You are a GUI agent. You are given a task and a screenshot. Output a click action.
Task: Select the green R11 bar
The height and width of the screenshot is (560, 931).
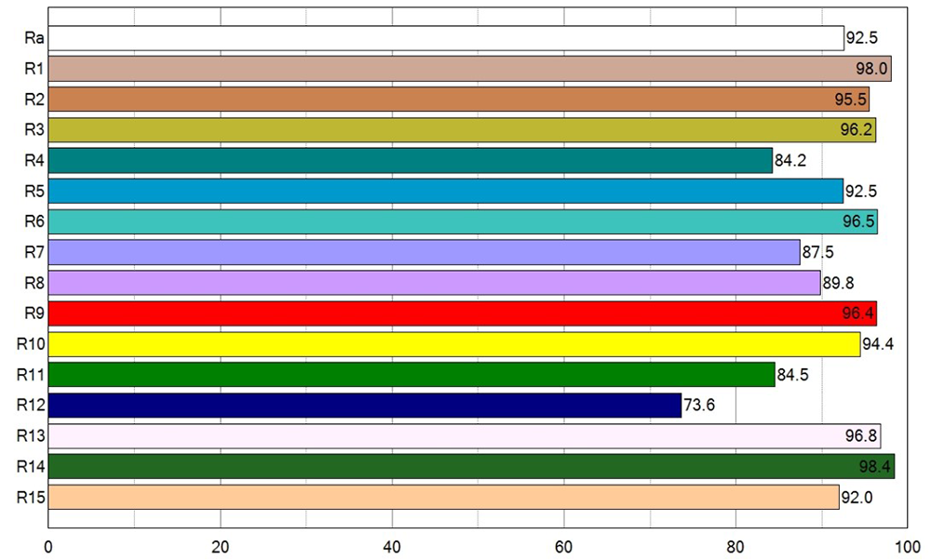pos(412,374)
